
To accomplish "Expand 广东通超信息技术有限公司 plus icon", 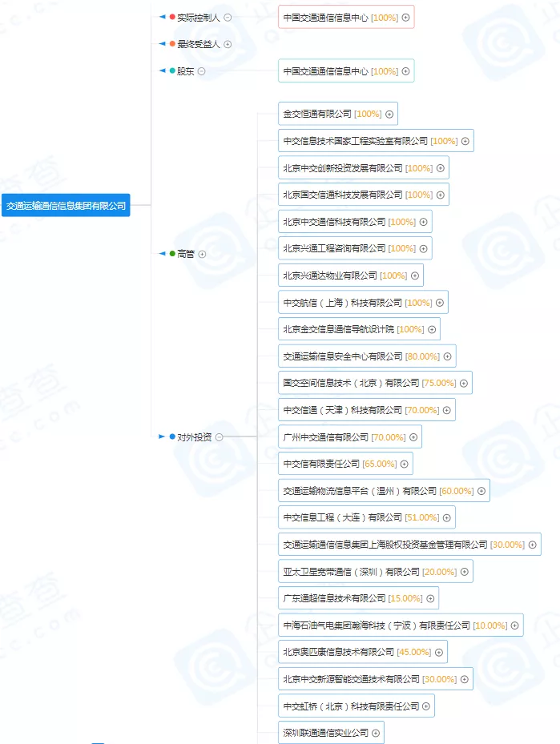I will pyautogui.click(x=430, y=598).
